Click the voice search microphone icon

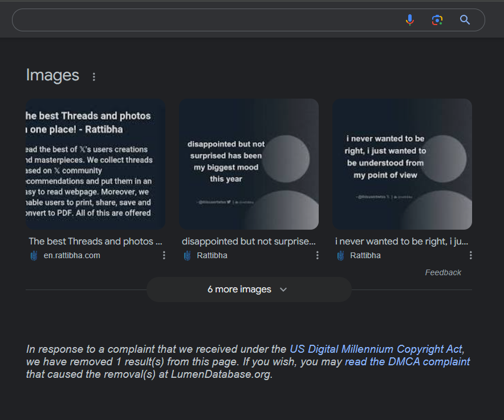[x=409, y=20]
